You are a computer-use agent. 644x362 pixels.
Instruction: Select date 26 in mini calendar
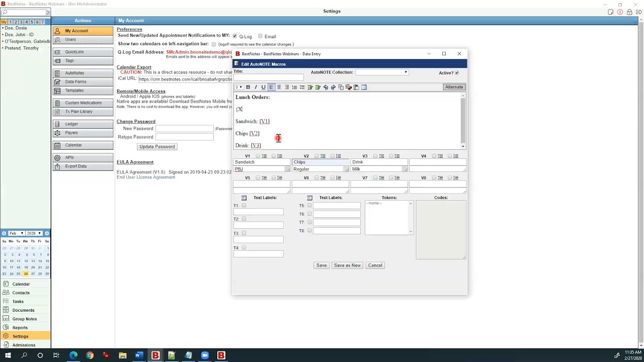pyautogui.click(x=26, y=274)
